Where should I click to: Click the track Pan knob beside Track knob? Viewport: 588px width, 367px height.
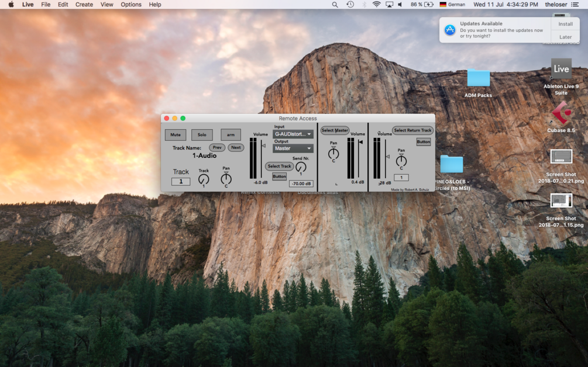click(226, 178)
